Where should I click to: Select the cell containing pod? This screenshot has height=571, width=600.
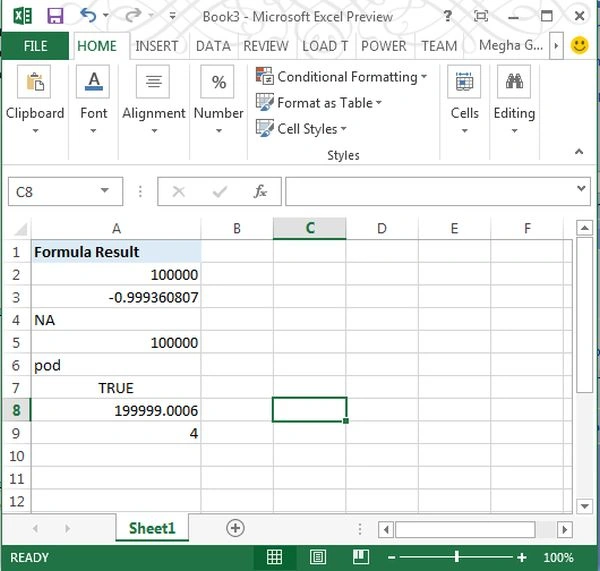[x=116, y=365]
